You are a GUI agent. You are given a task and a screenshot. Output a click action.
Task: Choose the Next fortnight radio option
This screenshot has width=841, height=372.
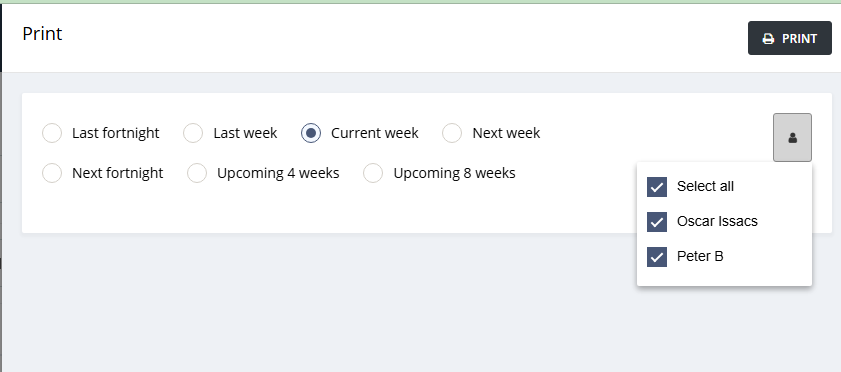tap(52, 173)
